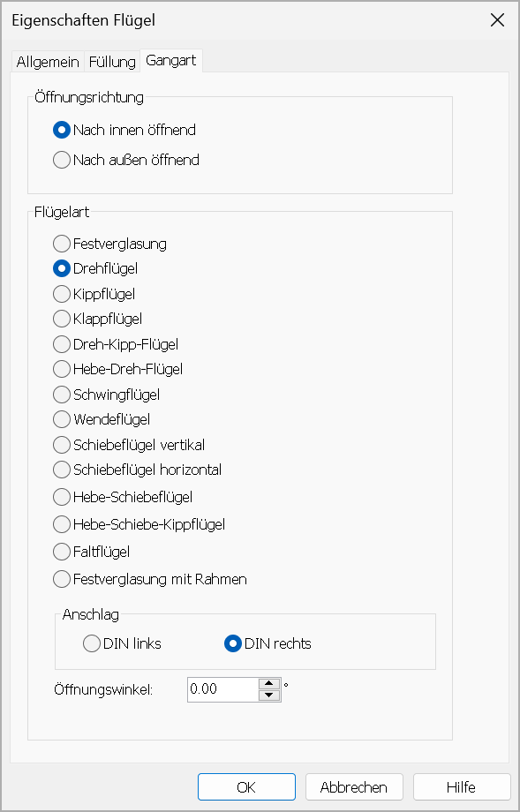The width and height of the screenshot is (520, 812).
Task: Set Anschlag to DIN links
Action: [x=122, y=643]
